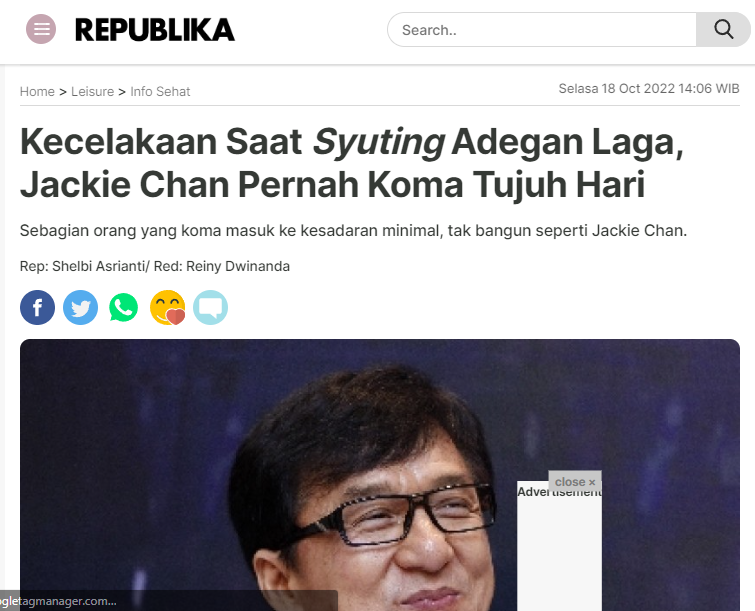
Task: Go to Home breadcrumb
Action: (x=37, y=91)
